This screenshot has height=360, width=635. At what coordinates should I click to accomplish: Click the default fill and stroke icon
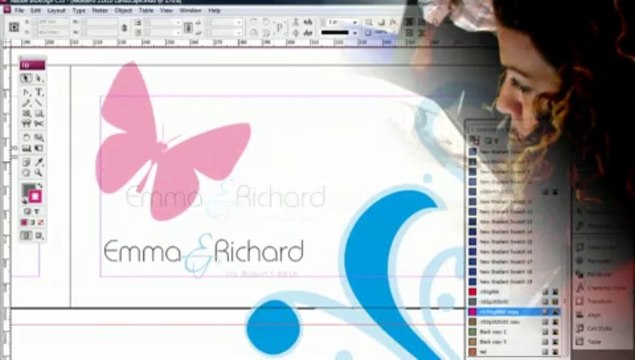tap(24, 201)
